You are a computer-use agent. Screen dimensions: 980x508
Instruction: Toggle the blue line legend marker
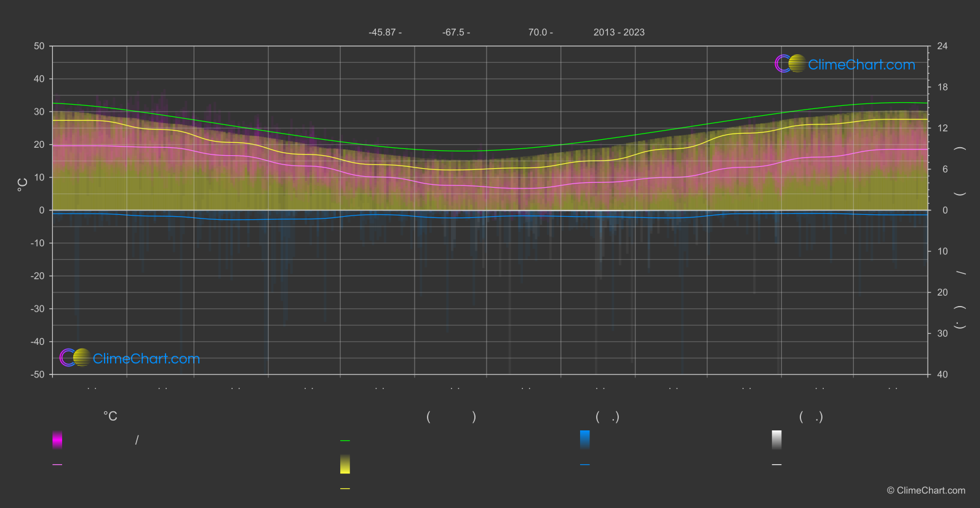(x=585, y=465)
